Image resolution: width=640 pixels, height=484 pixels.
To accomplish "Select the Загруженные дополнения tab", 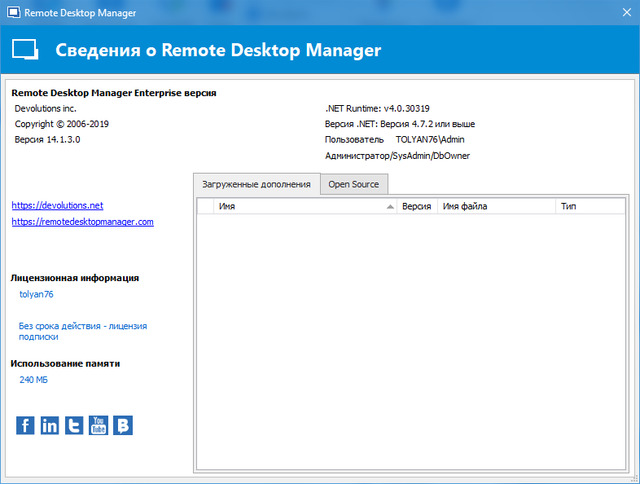I will (x=257, y=184).
